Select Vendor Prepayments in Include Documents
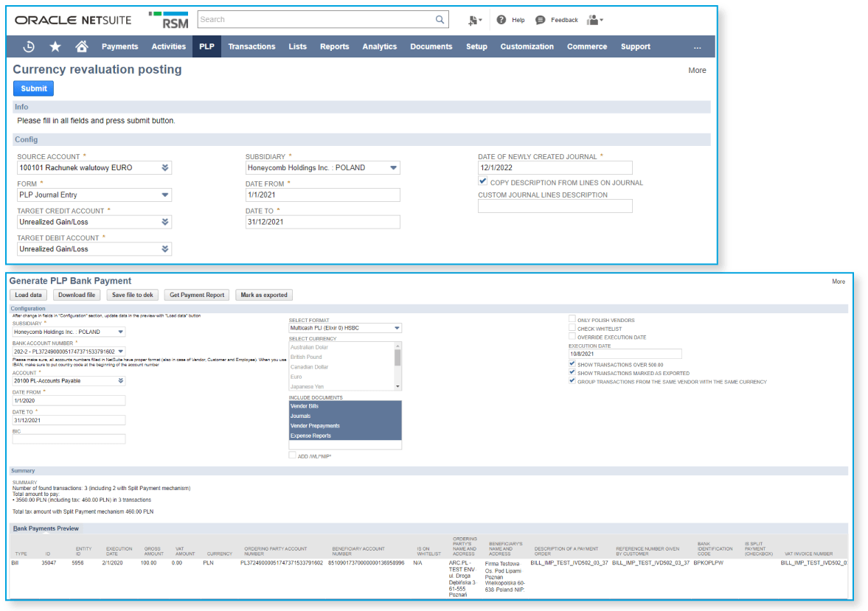This screenshot has height=611, width=868. 345,426
